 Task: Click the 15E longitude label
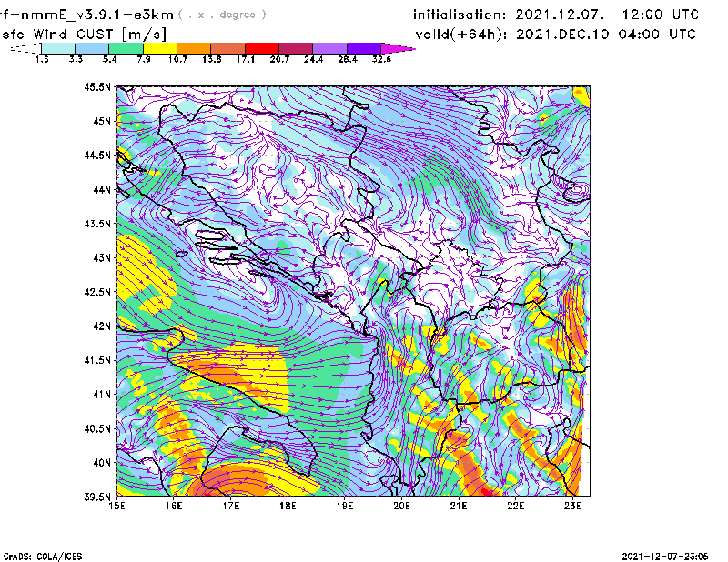click(116, 506)
